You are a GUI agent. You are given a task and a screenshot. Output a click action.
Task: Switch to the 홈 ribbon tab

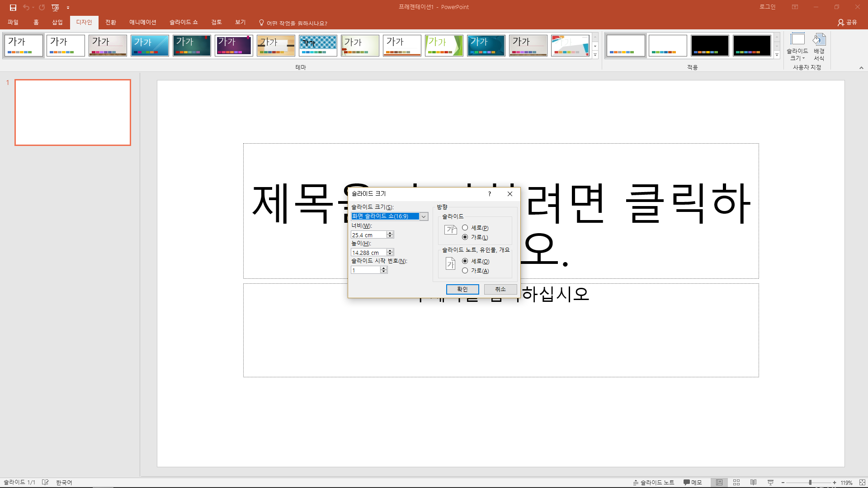pyautogui.click(x=36, y=22)
